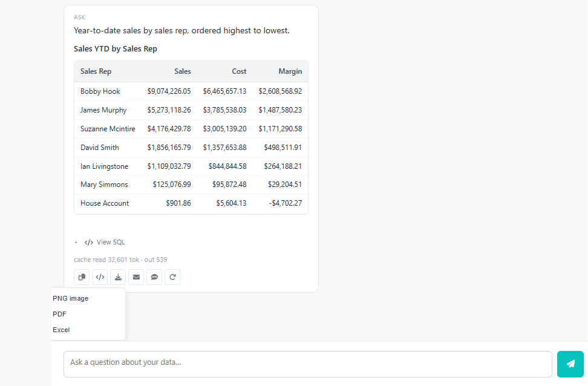Click Suzanne Mcintire's margin $1,171,290.58
This screenshot has height=386, width=588.
[280, 129]
